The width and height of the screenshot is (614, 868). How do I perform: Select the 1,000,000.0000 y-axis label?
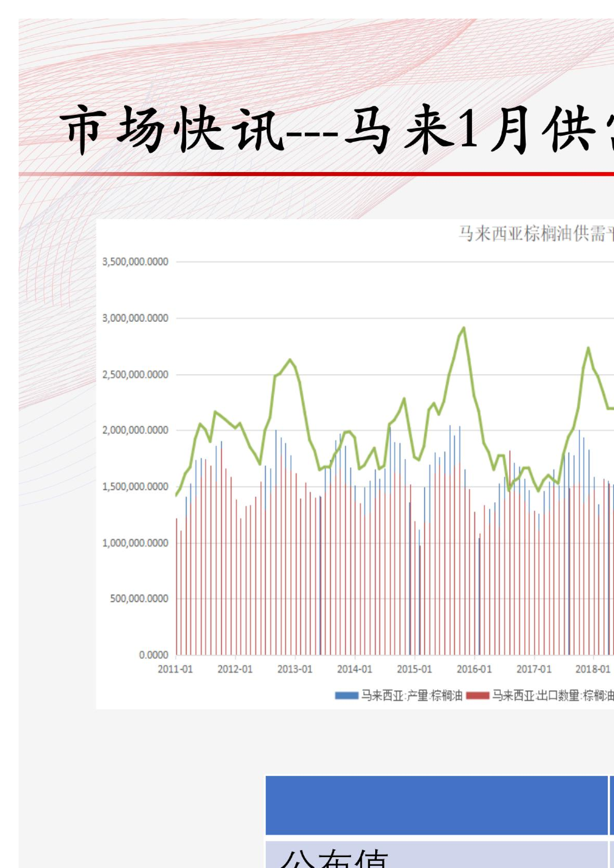(x=135, y=543)
